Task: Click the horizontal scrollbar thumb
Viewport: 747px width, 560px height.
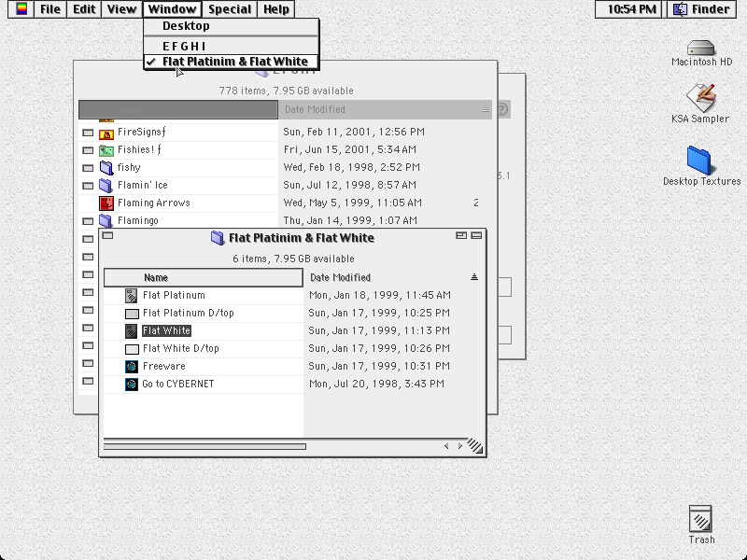Action: click(204, 447)
